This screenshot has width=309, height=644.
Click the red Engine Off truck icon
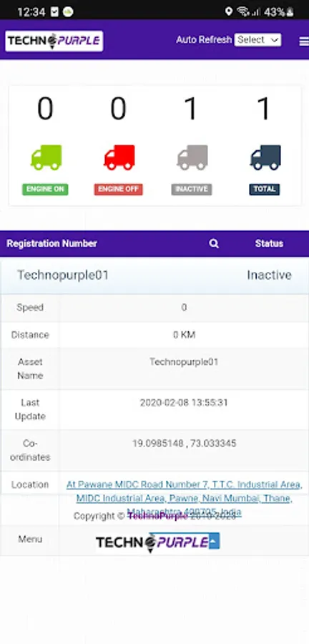119,157
